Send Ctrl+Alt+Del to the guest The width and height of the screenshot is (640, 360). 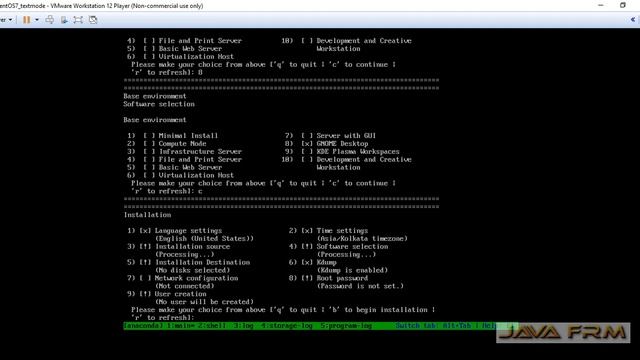point(50,20)
